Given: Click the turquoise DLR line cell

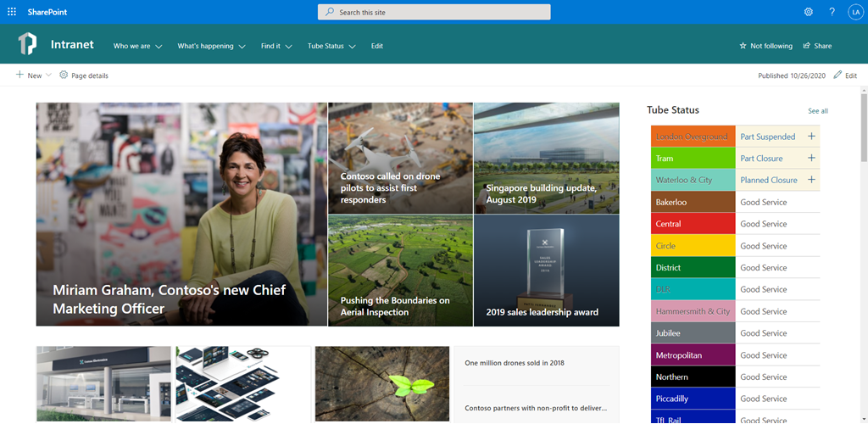Looking at the screenshot, I should (x=693, y=289).
